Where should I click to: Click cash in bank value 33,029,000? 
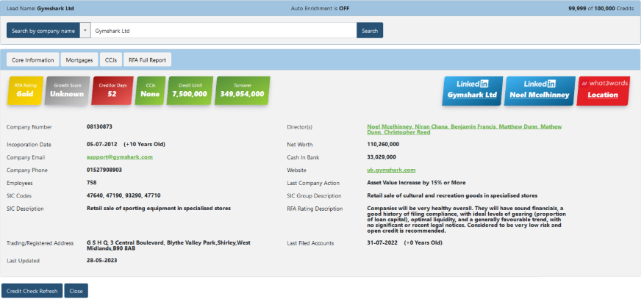(x=382, y=157)
